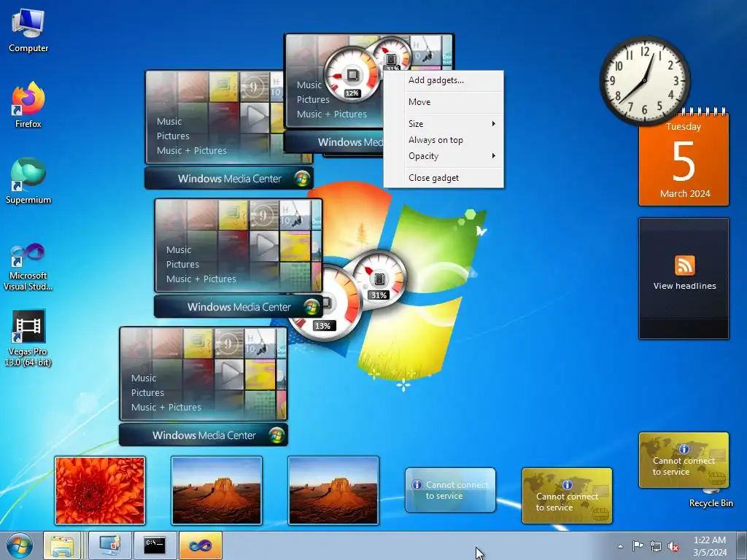Choose Close gadget from the context menu
The image size is (747, 560).
(444, 178)
